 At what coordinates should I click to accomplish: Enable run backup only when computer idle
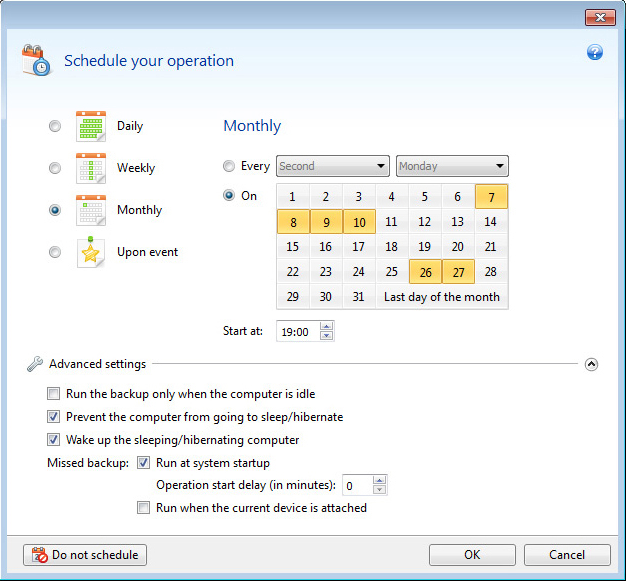pyautogui.click(x=54, y=394)
